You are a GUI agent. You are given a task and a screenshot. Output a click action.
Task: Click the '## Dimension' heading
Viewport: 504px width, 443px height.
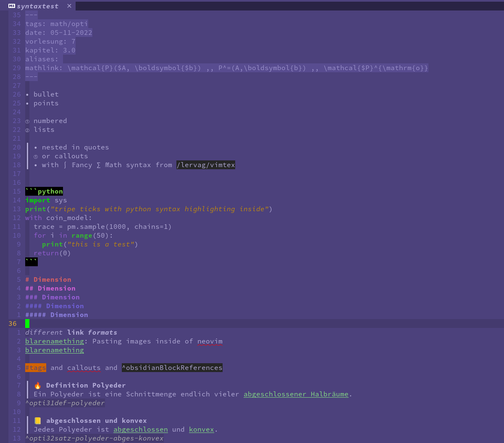pyautogui.click(x=50, y=288)
